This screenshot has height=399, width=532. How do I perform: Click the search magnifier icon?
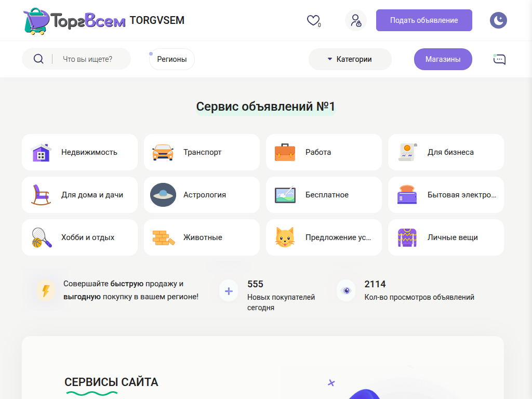(38, 59)
